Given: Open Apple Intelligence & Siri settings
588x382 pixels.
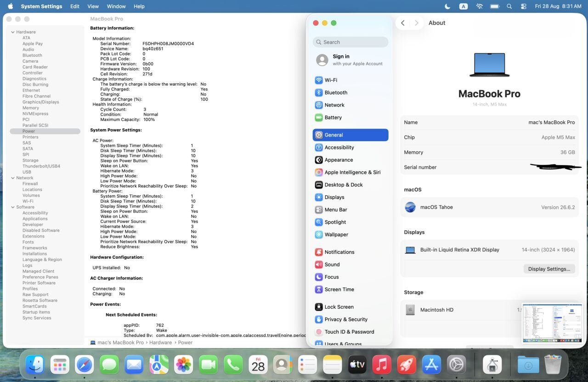Looking at the screenshot, I should click(351, 172).
